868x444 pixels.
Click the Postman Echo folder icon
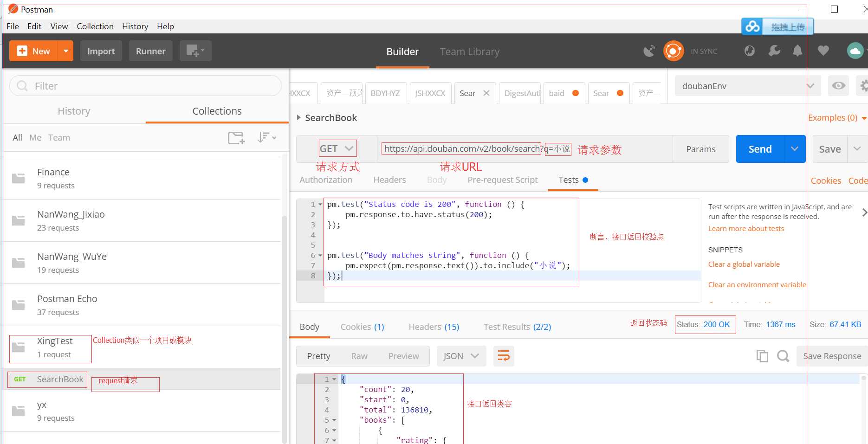(x=19, y=305)
